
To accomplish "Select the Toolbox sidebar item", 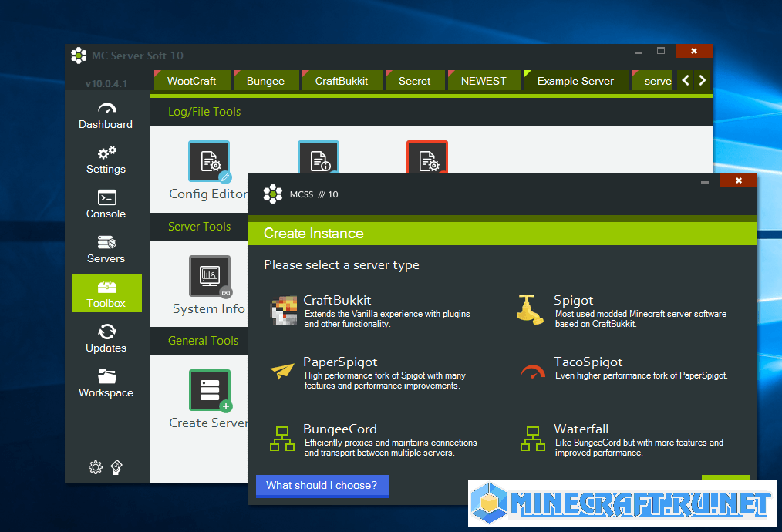I will [106, 293].
